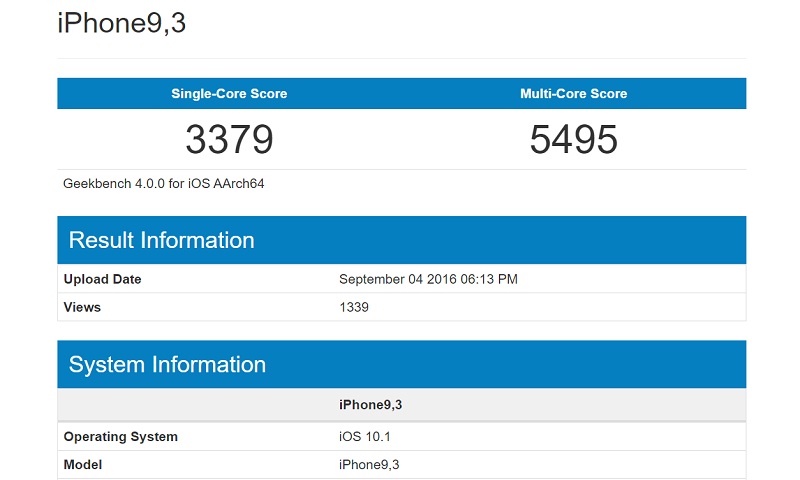Click the iOS 10.1 value
The width and height of the screenshot is (800, 480).
pyautogui.click(x=366, y=437)
